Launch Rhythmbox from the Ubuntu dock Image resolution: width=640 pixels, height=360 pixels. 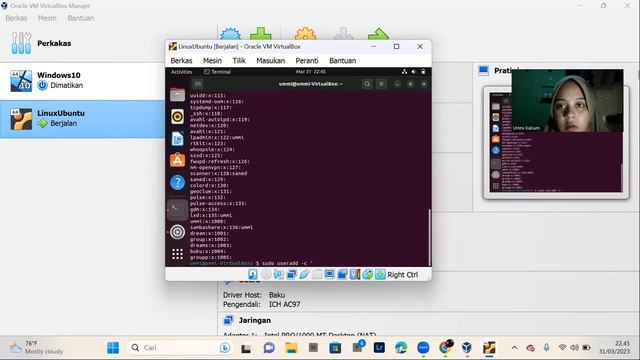click(177, 117)
